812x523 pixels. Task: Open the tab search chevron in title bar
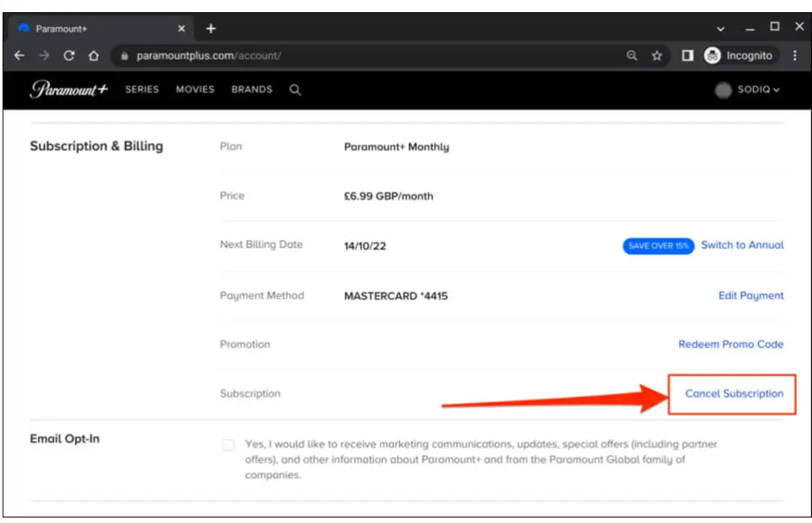tap(721, 28)
